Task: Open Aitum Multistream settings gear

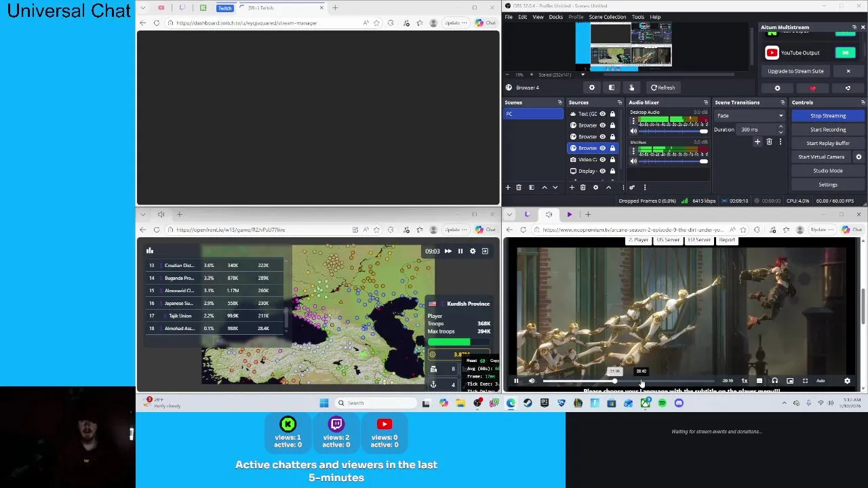Action: coord(778,88)
